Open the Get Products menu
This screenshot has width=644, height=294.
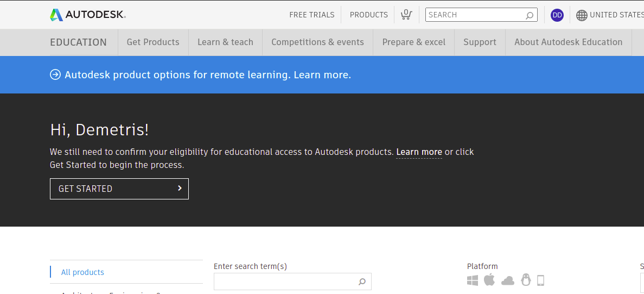click(153, 42)
